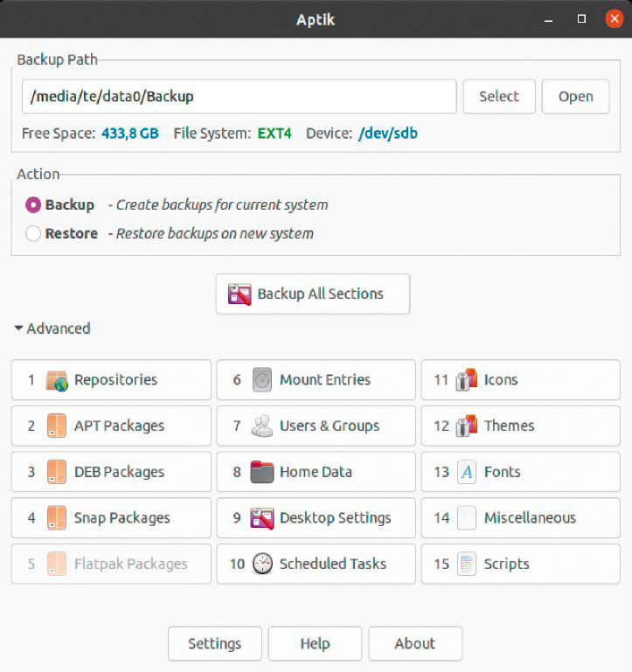Image resolution: width=632 pixels, height=672 pixels.
Task: Start Backup All Sections
Action: click(313, 294)
